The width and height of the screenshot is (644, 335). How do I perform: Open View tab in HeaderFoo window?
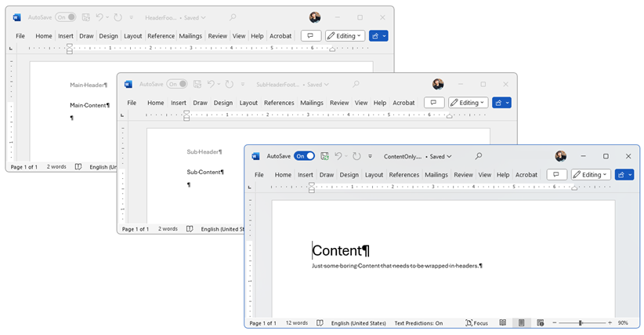[239, 36]
